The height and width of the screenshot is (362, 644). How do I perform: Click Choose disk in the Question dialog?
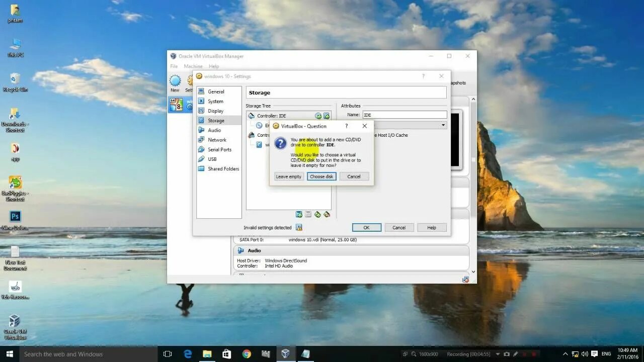pos(321,176)
